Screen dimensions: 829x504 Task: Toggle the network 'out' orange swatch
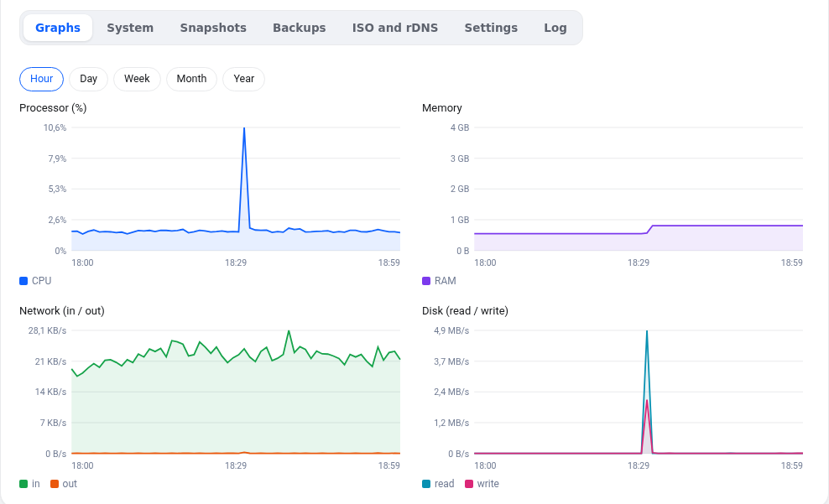pos(55,484)
